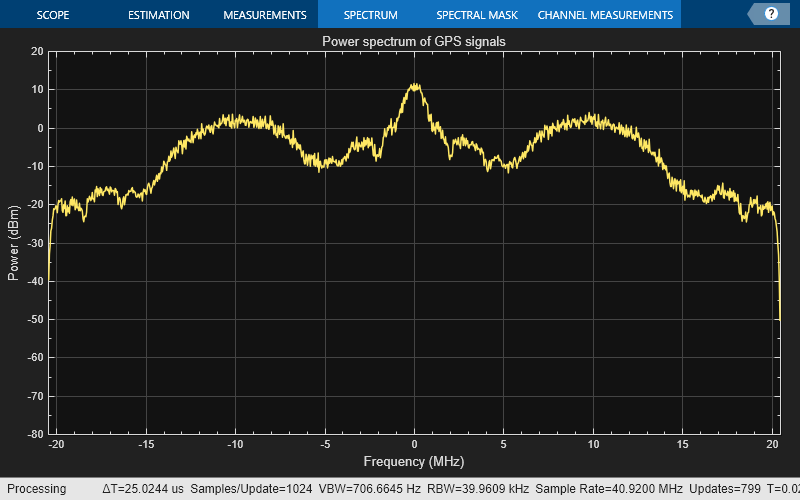Select the Spectrum tab
Screen dimensions: 800x500
tap(370, 15)
